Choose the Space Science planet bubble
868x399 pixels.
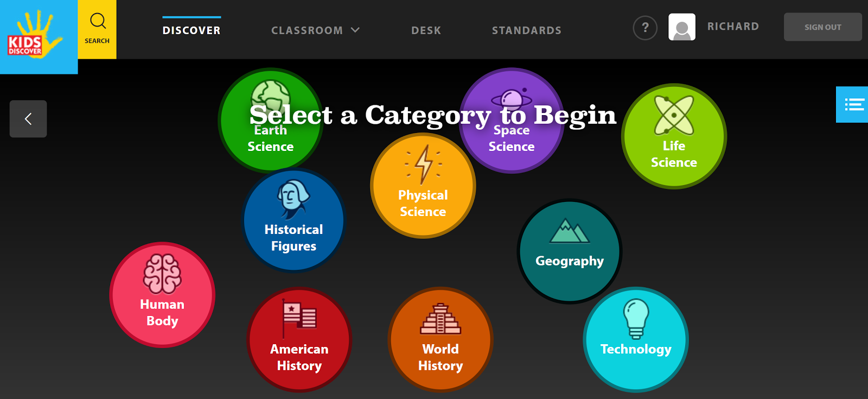[x=512, y=121]
